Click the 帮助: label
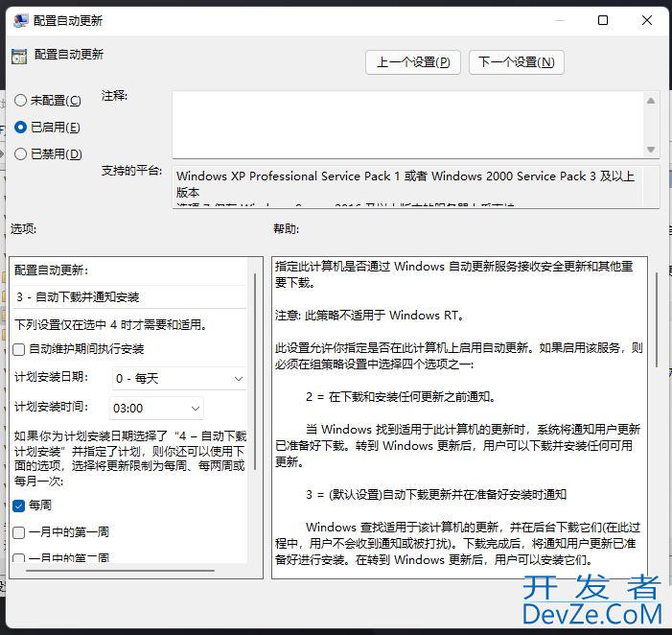The image size is (672, 635). 287,229
